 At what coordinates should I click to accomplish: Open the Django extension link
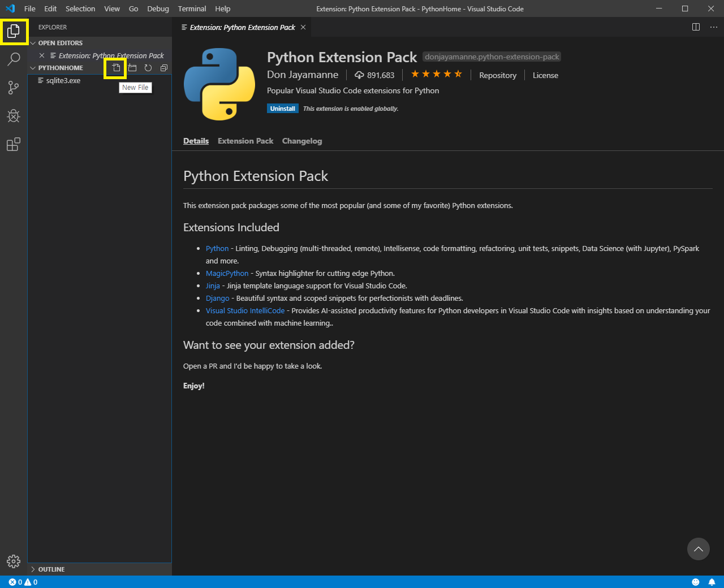(x=218, y=298)
